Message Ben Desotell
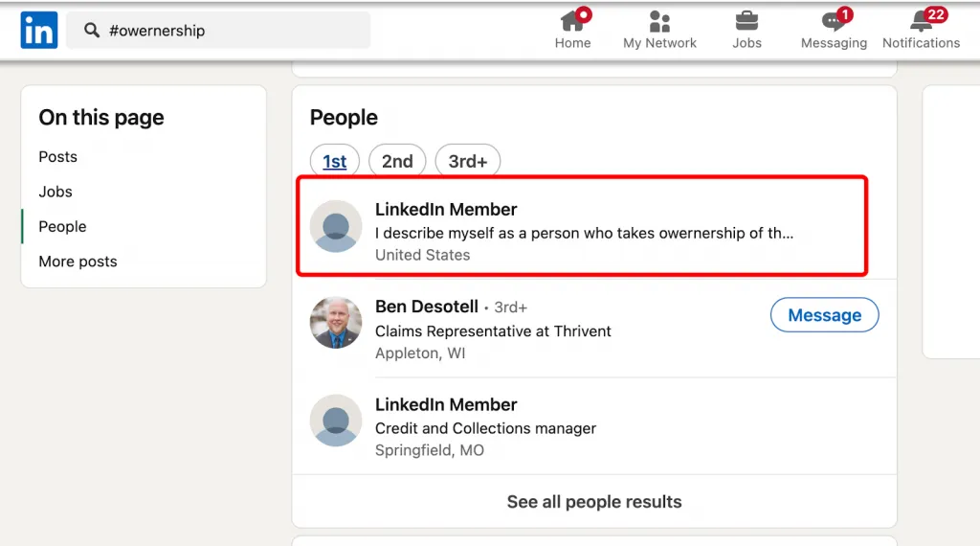This screenshot has width=980, height=546. (x=824, y=315)
